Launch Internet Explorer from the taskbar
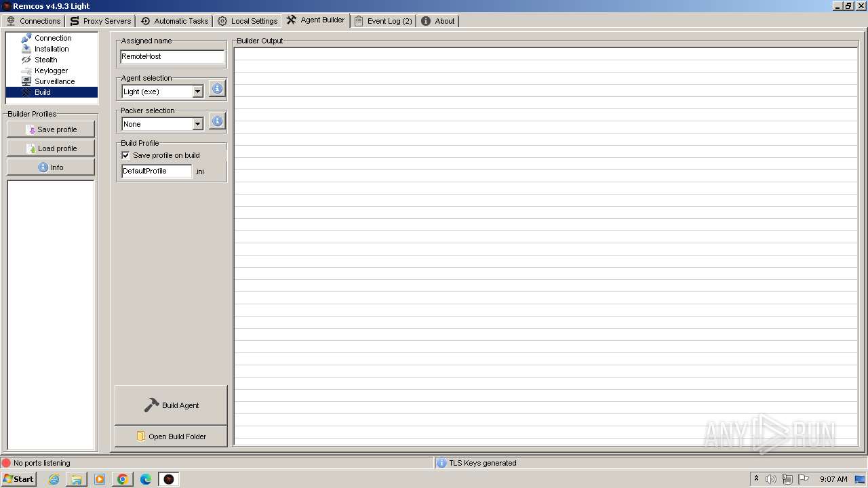This screenshot has height=488, width=868. coord(54,479)
